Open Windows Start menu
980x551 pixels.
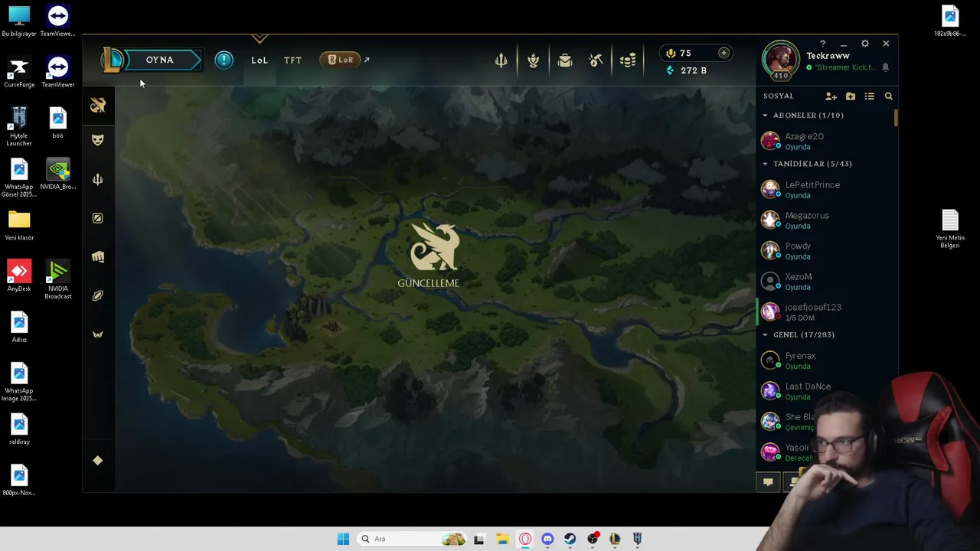click(343, 539)
